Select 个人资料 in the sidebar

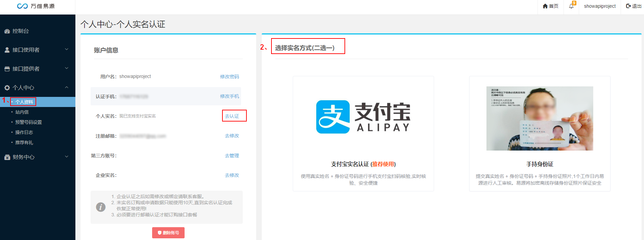point(24,102)
